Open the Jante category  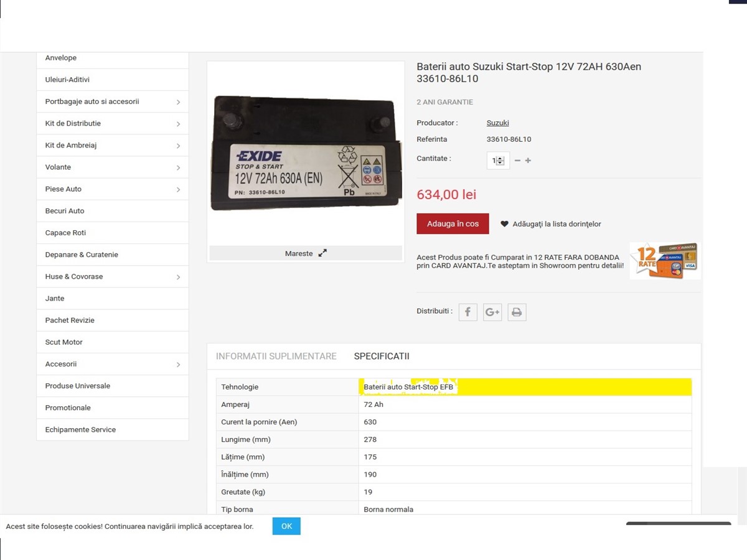point(55,299)
